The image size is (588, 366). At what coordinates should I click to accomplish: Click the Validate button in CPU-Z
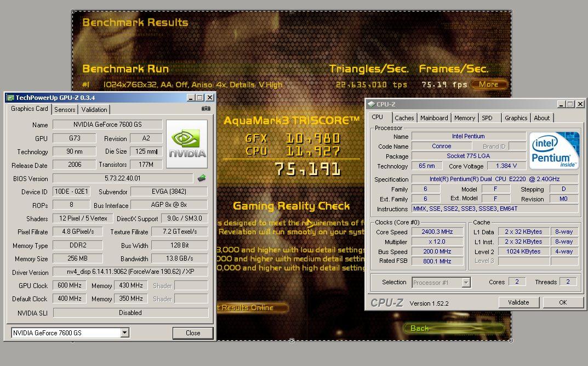[518, 302]
